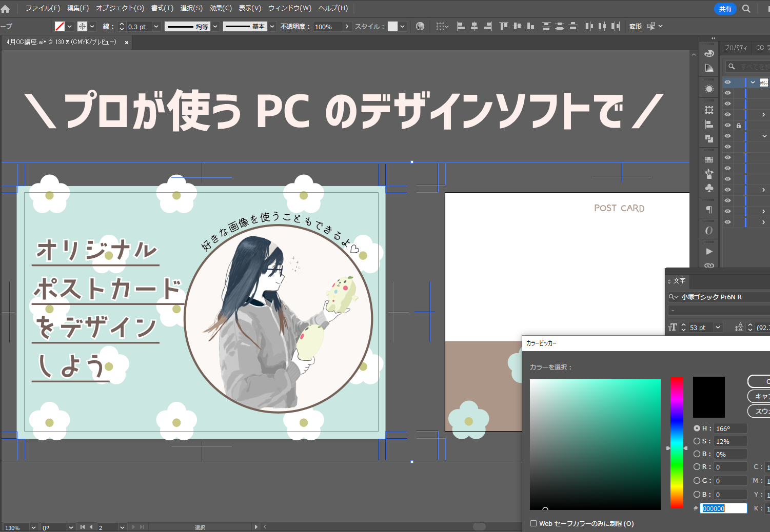
Task: Open the artboard number 2 dropdown
Action: 122,527
